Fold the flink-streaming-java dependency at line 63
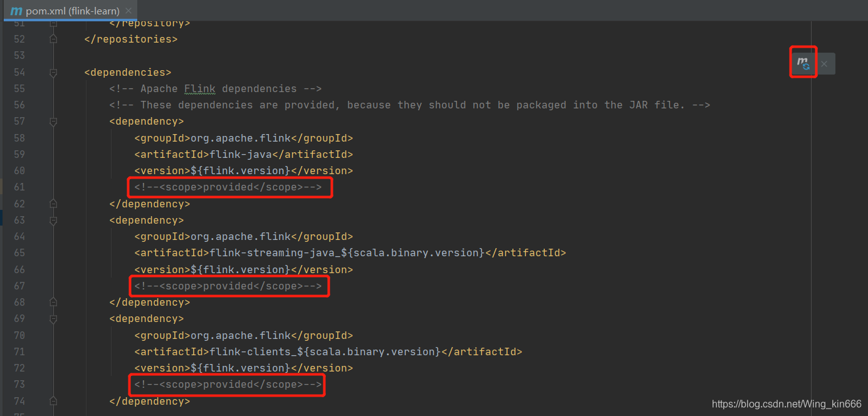868x416 pixels. click(53, 220)
